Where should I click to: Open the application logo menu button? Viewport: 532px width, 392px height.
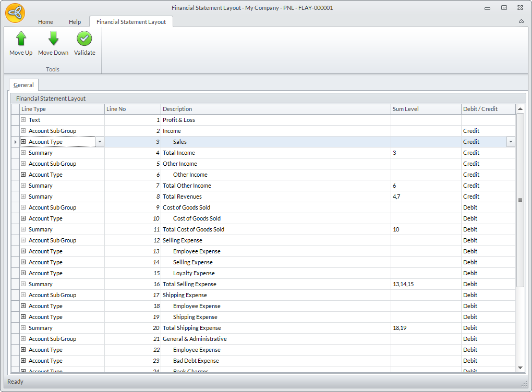point(15,13)
